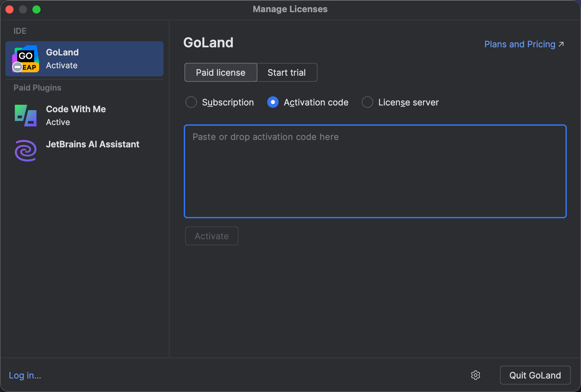Click the JetBrains AI Assistant swirl icon
Viewport: 581px width, 392px height.
(26, 150)
